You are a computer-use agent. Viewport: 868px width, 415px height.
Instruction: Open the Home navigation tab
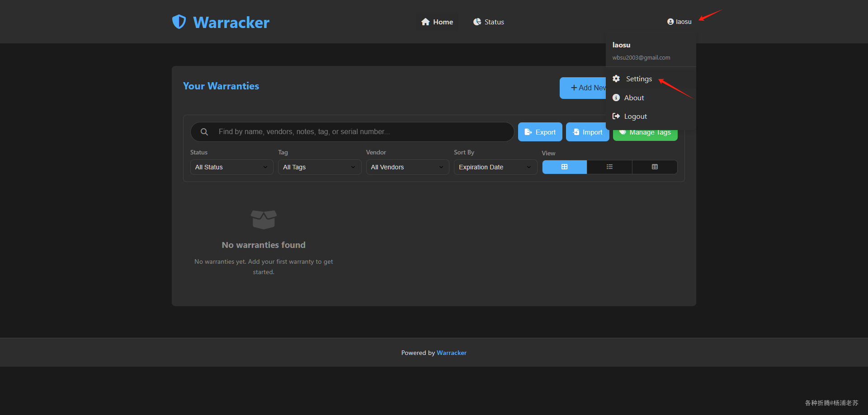[437, 22]
